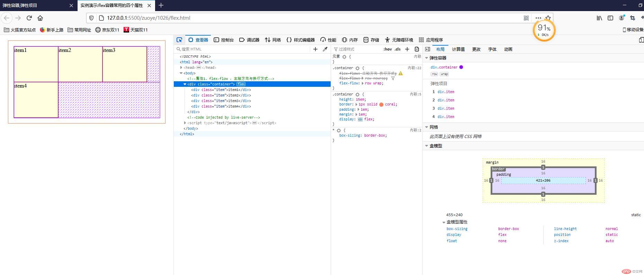Toggle print media simulation icon

pos(417,49)
